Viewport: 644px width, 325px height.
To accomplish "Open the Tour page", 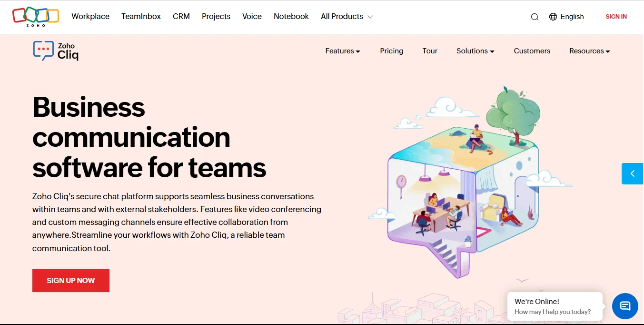I will [x=430, y=51].
